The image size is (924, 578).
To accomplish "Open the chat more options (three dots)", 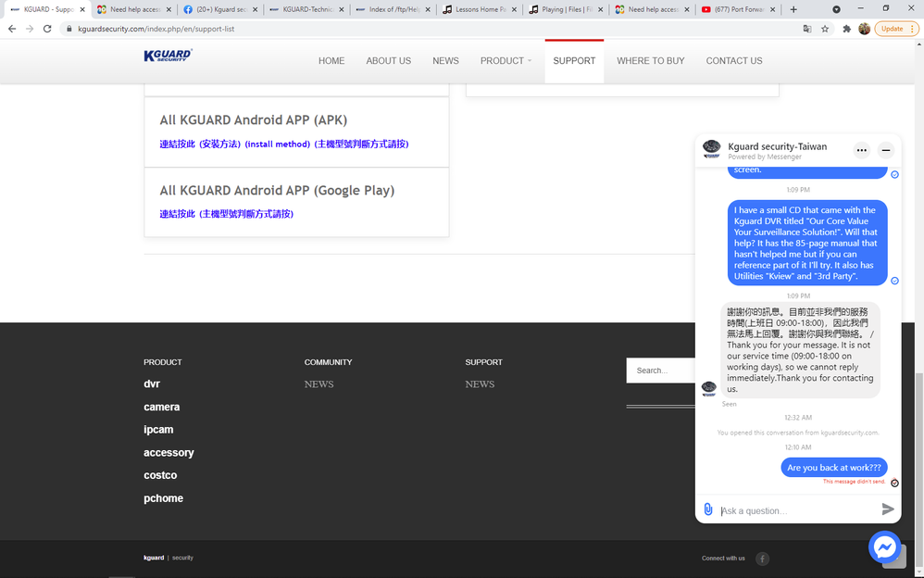I will coord(861,150).
